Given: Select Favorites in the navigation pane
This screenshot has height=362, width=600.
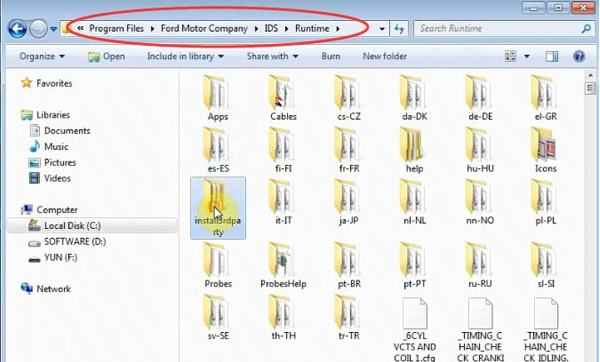Looking at the screenshot, I should 47,83.
